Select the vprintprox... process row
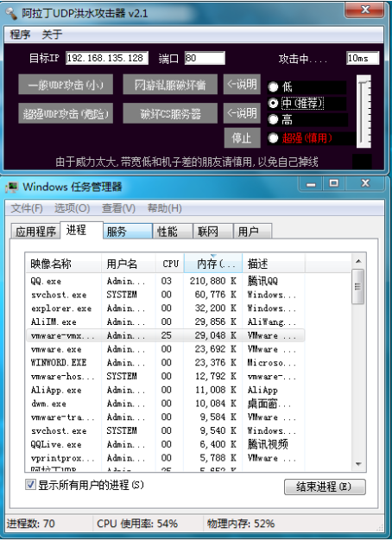 coord(166,458)
